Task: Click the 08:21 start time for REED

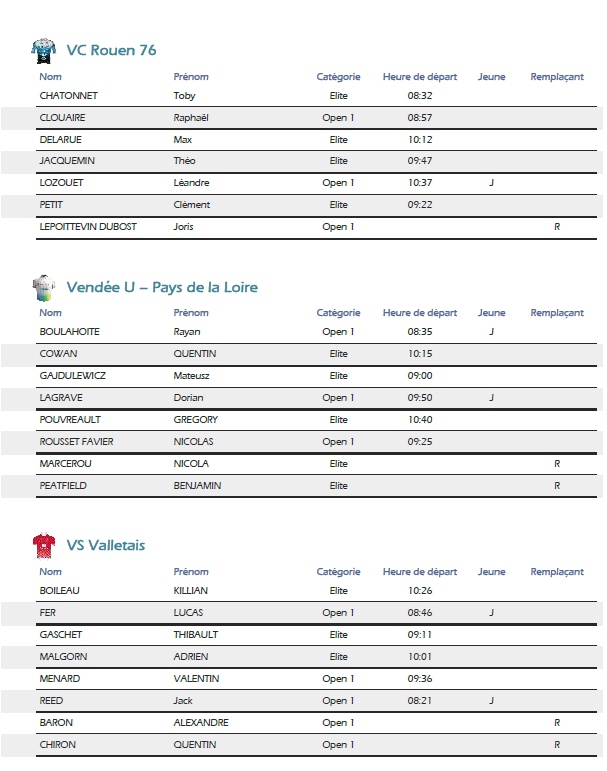Action: (x=420, y=701)
